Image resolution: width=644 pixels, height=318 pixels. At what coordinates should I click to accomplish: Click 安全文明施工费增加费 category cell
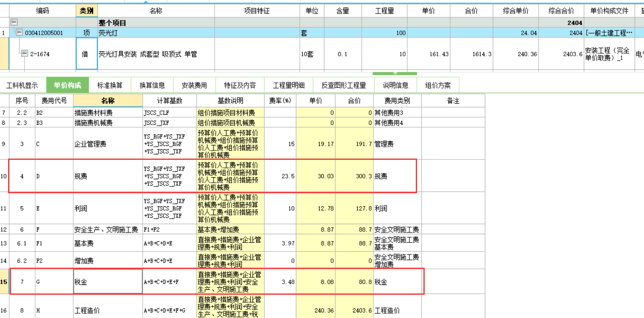click(397, 260)
